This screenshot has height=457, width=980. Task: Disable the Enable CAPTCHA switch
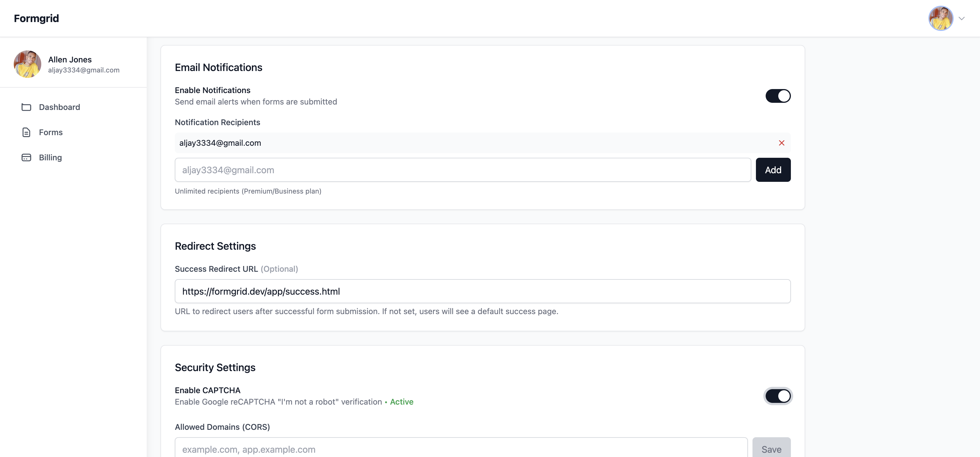tap(778, 396)
